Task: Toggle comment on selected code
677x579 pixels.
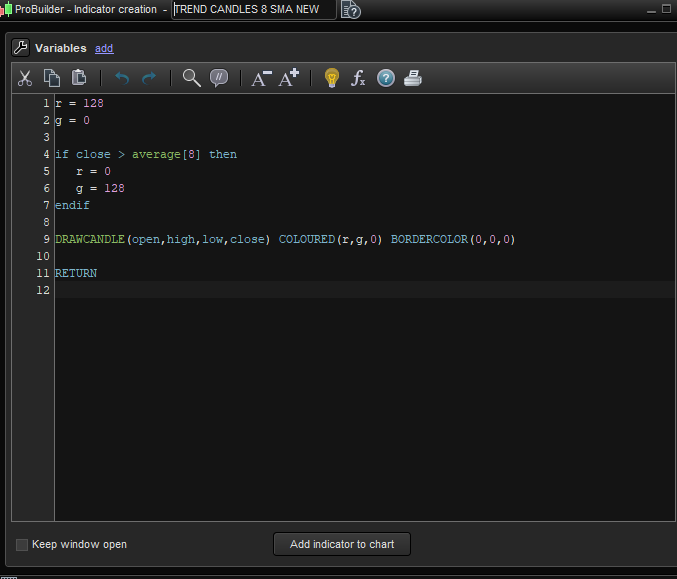Action: pos(219,78)
